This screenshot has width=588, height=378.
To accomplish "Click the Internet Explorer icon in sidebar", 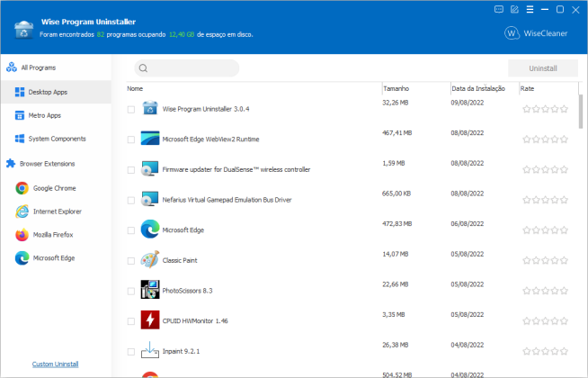I will [22, 211].
